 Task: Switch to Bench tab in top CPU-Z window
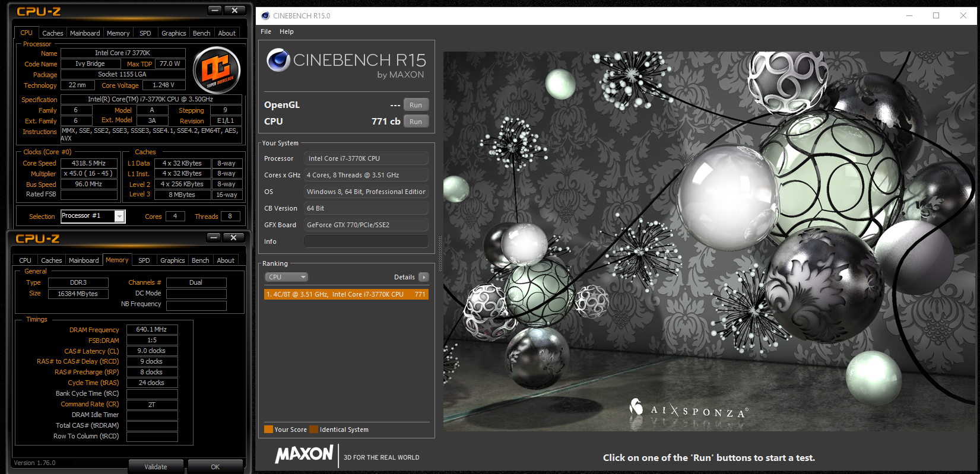pyautogui.click(x=201, y=33)
